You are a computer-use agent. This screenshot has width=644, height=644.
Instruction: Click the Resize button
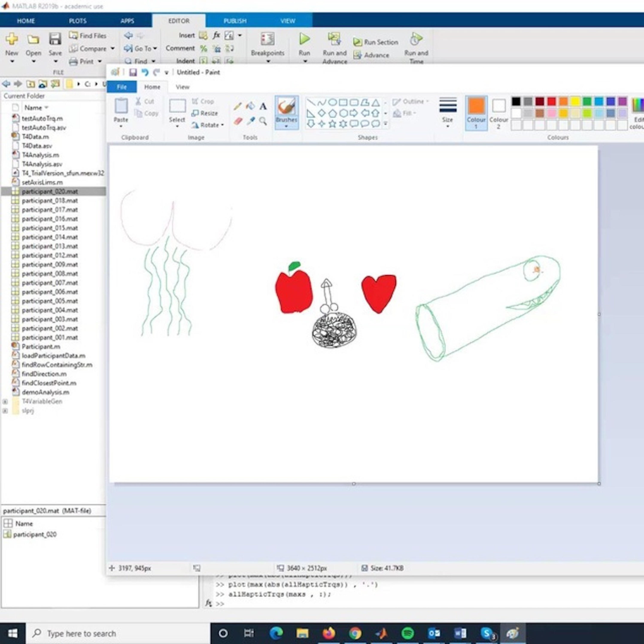coord(205,113)
